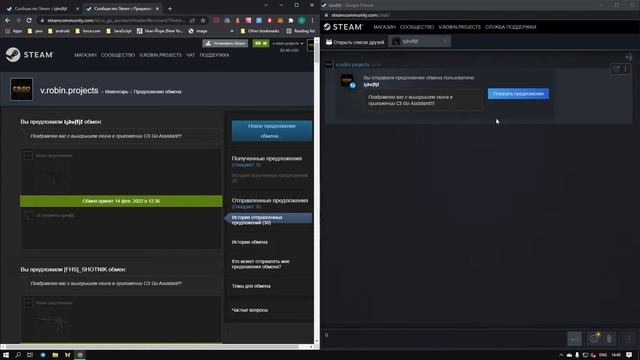Image resolution: width=640 pixels, height=360 pixels.
Task: Open История обмена link
Action: 249,242
